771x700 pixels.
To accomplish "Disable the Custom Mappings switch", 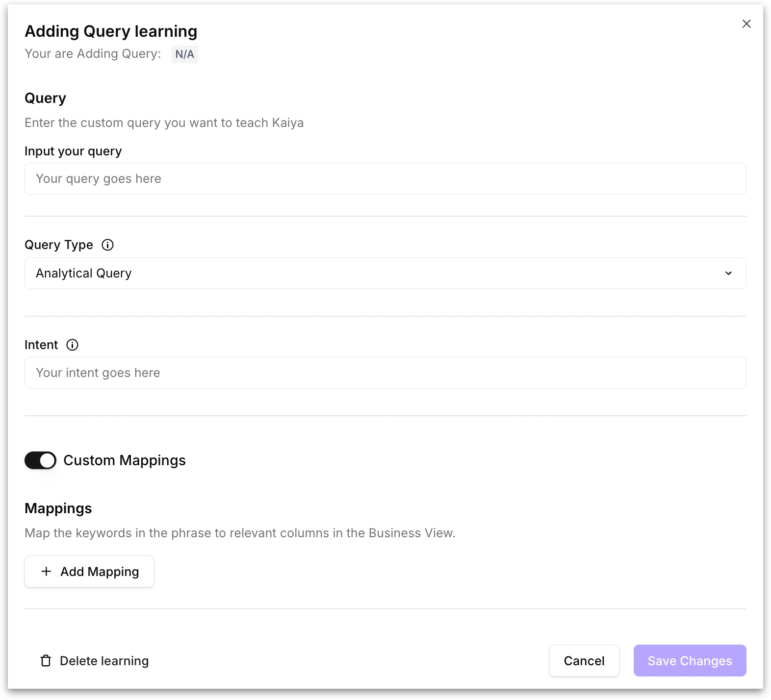I will pos(41,461).
